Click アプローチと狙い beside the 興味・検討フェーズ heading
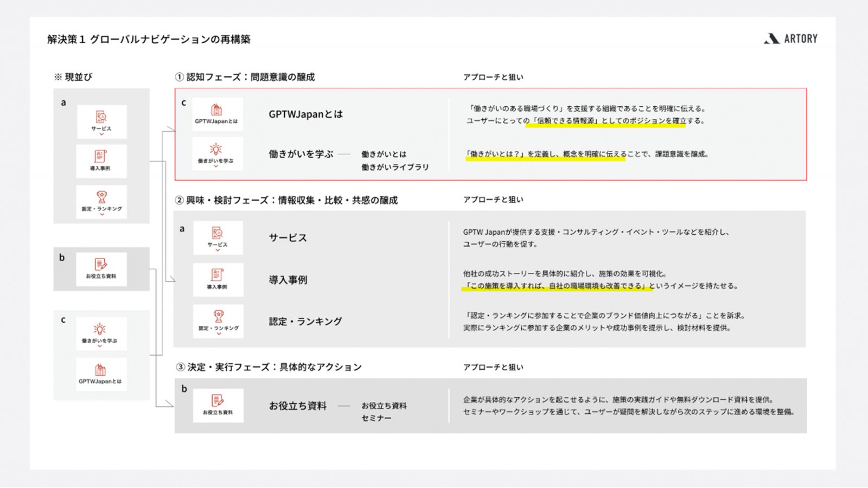This screenshot has width=868, height=488. coord(493,200)
